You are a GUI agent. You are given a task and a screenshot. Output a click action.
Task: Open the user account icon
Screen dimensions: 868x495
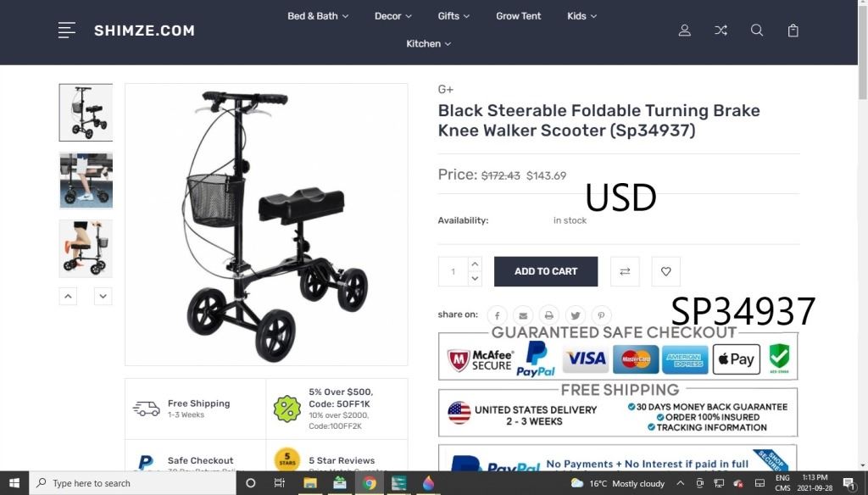685,31
